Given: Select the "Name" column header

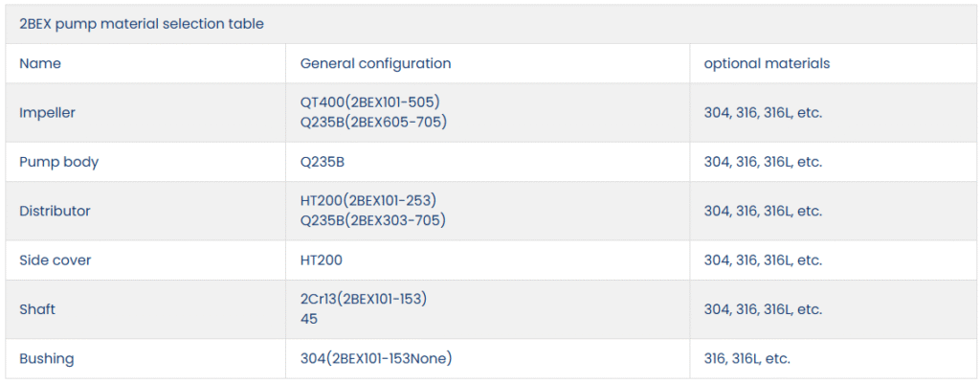Looking at the screenshot, I should [x=40, y=63].
